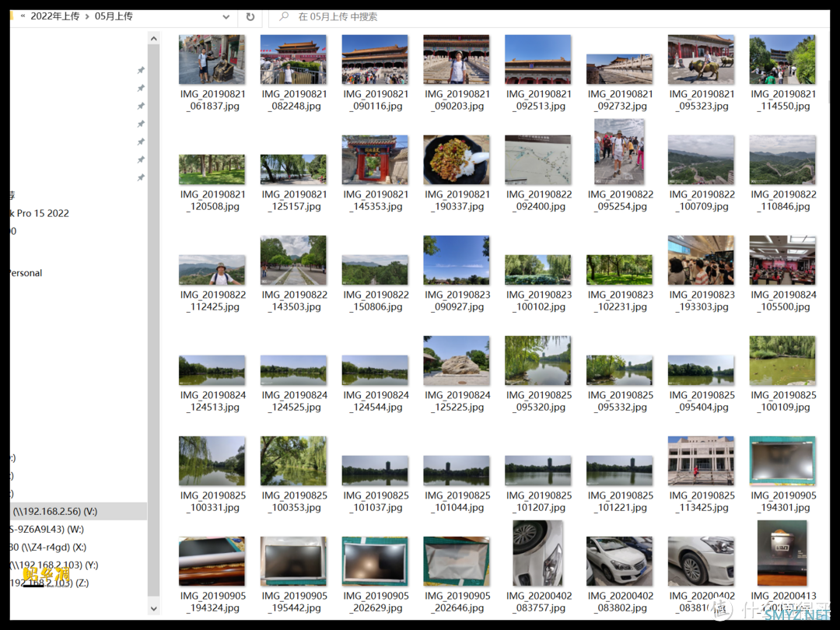The width and height of the screenshot is (840, 630).
Task: Select monitor photo IMG_20190905_194301.jpg
Action: [782, 460]
